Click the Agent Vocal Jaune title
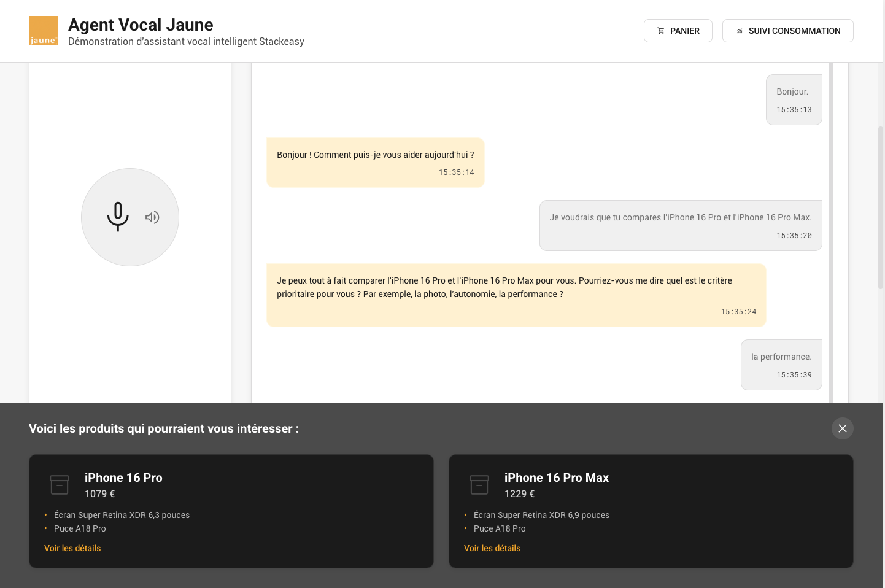885x588 pixels. click(x=141, y=25)
